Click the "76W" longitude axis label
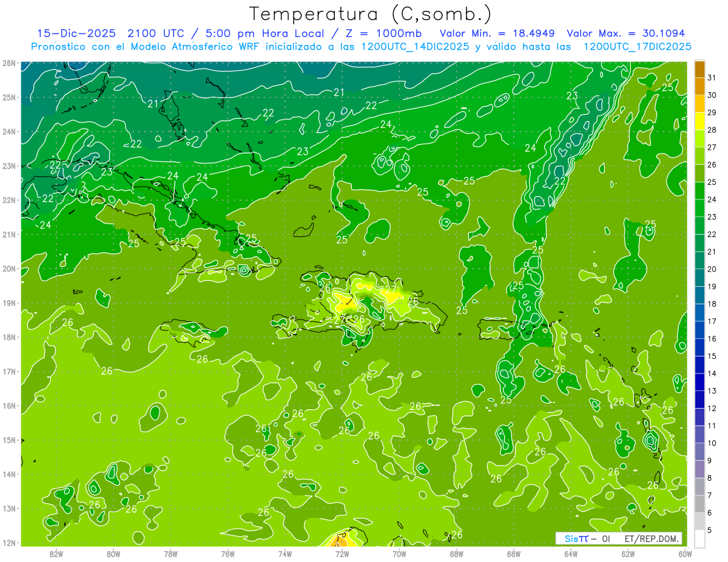Viewport: 728px width, 562px height. point(227,554)
